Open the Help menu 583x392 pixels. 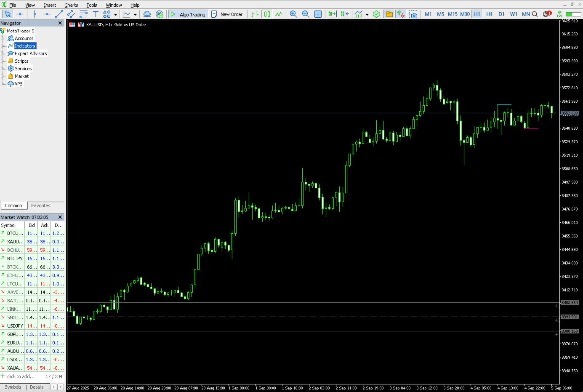tap(135, 5)
